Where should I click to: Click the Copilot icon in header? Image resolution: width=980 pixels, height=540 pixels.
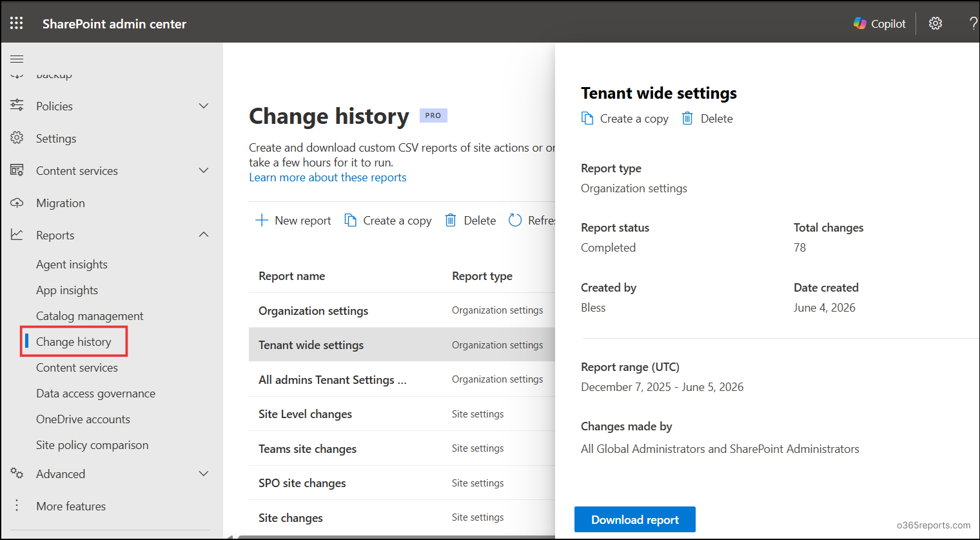pyautogui.click(x=860, y=23)
